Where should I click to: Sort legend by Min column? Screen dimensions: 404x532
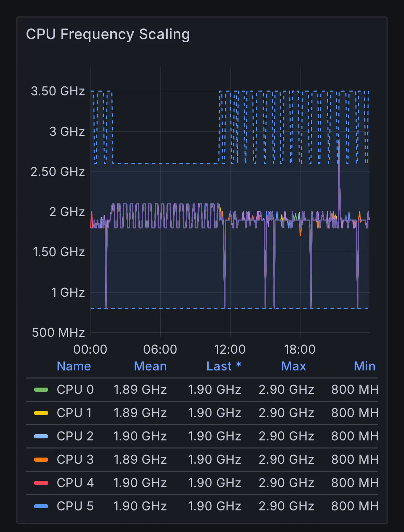tap(364, 366)
